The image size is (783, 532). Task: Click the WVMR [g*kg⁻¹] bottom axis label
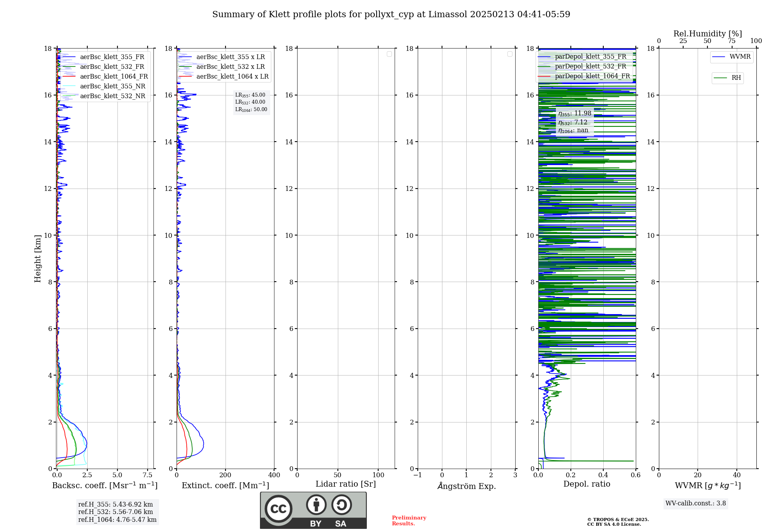(708, 485)
